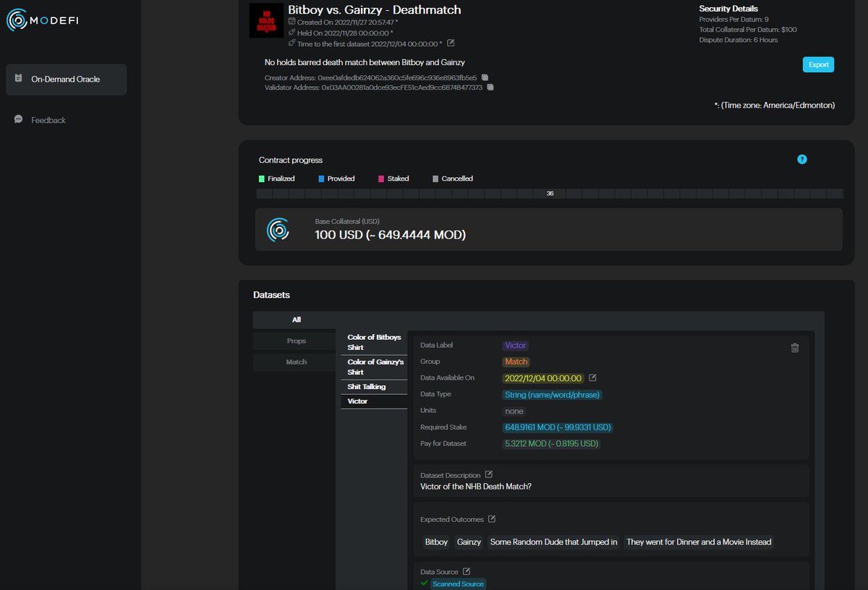Viewport: 868px width, 590px height.
Task: Open the Color of Gainzy's Shirt dataset
Action: tap(374, 367)
